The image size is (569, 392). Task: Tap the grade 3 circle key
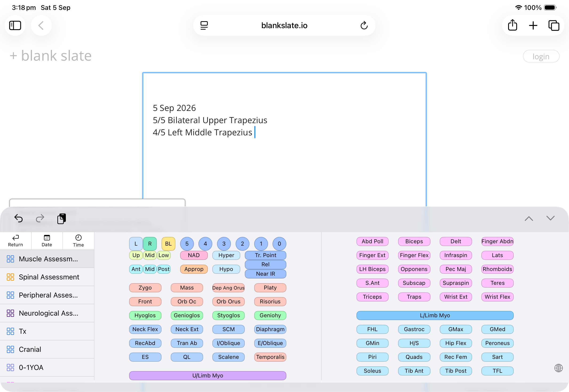[x=224, y=244]
